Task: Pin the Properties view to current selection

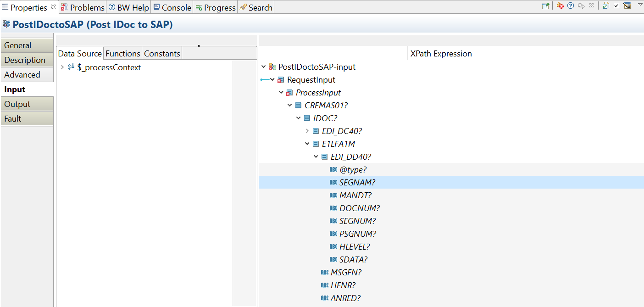Action: click(x=545, y=6)
